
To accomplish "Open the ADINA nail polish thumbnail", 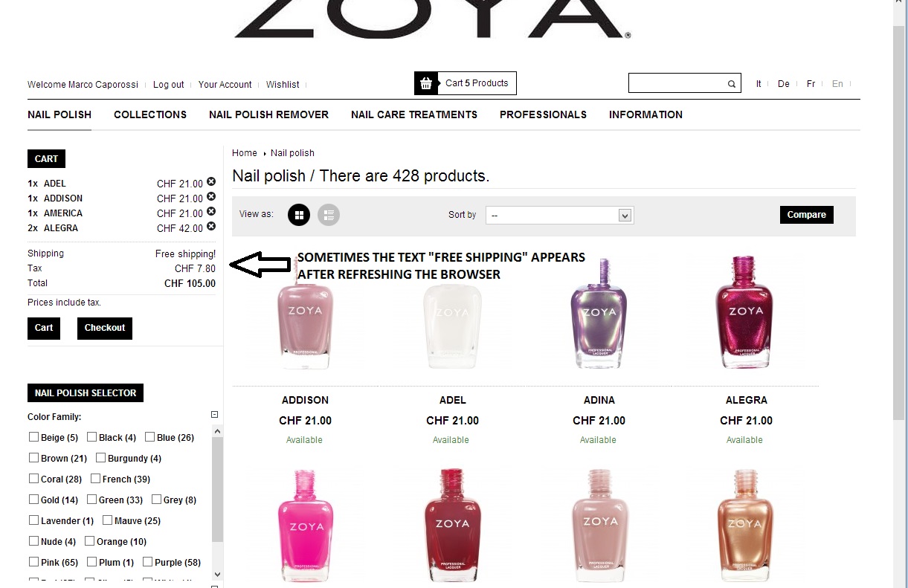I will pyautogui.click(x=599, y=314).
